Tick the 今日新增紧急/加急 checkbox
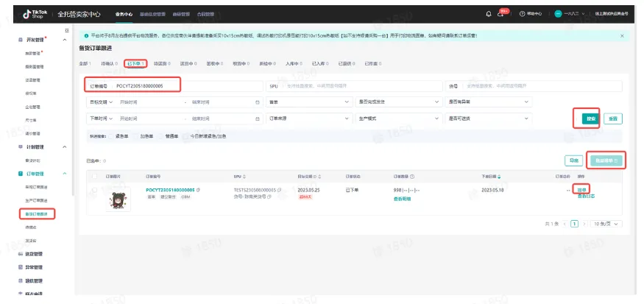 pyautogui.click(x=185, y=136)
